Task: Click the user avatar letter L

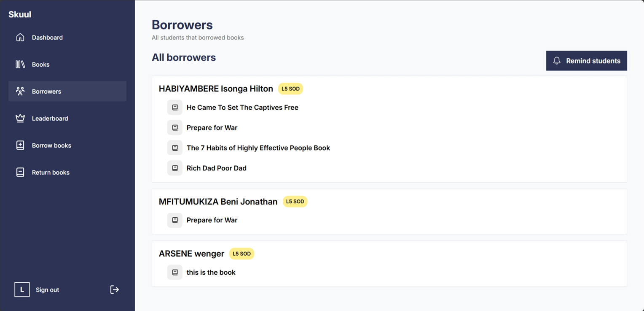Action: pos(22,289)
